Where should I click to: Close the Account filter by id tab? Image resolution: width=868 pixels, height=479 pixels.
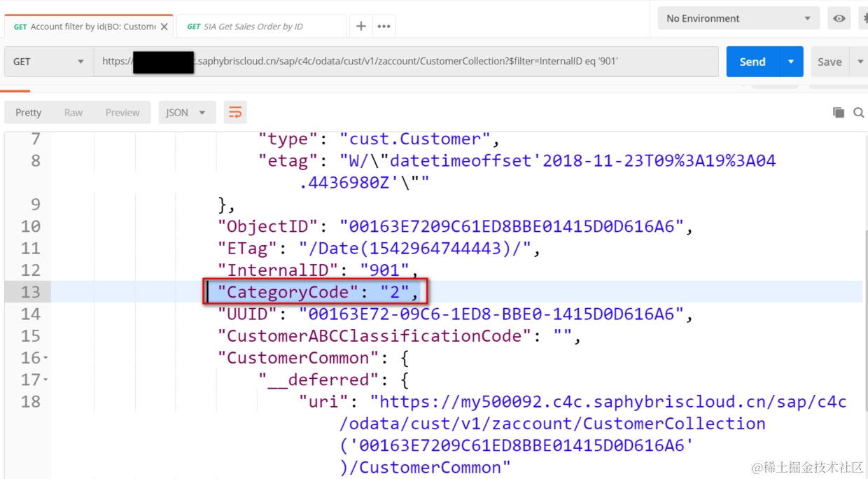164,27
